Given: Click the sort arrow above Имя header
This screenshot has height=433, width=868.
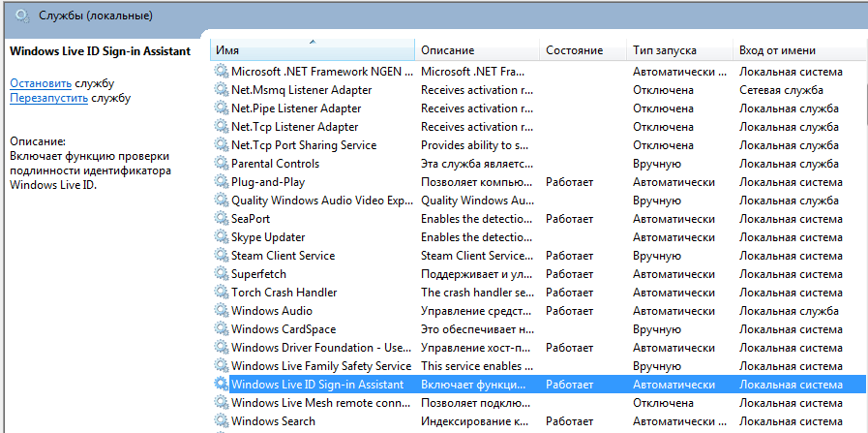Looking at the screenshot, I should coord(313,42).
